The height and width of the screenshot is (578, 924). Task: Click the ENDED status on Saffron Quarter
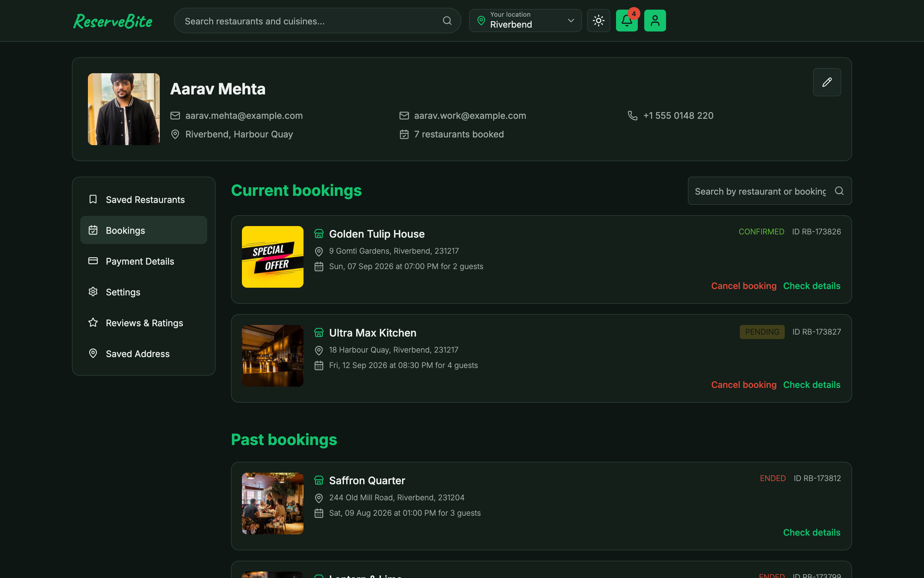(x=773, y=478)
